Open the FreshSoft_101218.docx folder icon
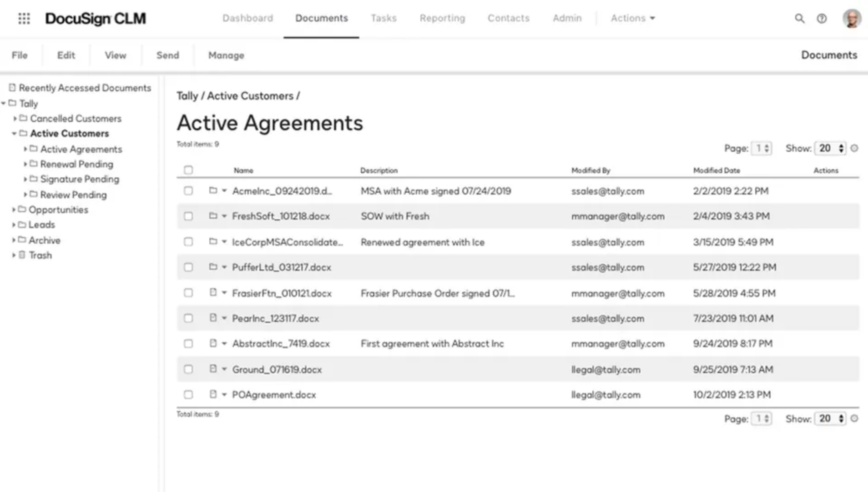Viewport: 868px width, 492px height. click(214, 216)
